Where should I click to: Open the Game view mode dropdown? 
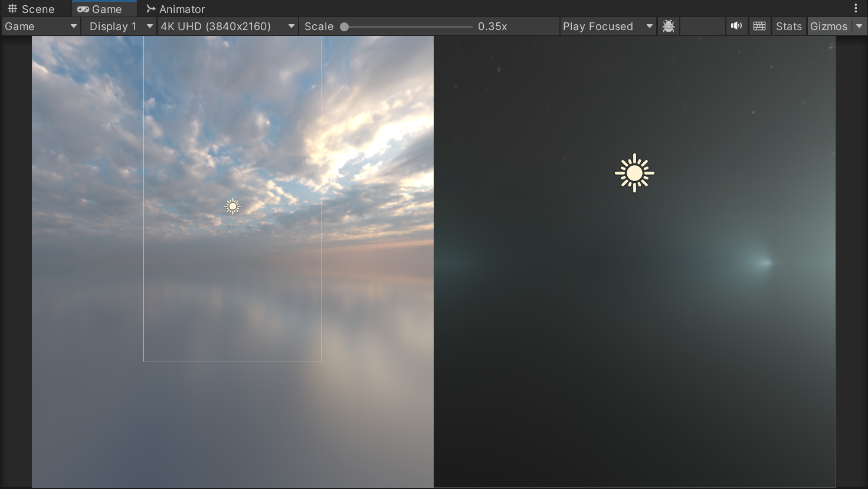[41, 27]
